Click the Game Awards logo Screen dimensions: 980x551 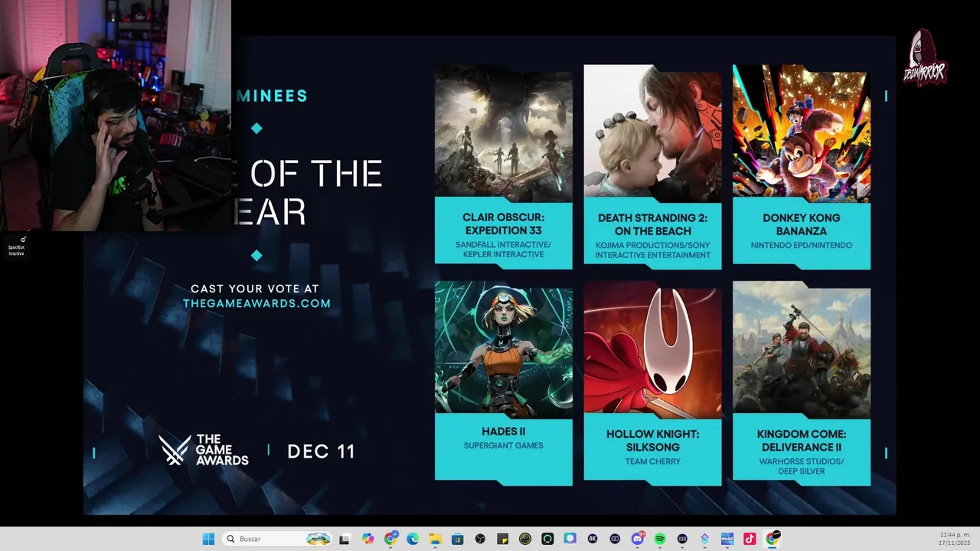(204, 450)
